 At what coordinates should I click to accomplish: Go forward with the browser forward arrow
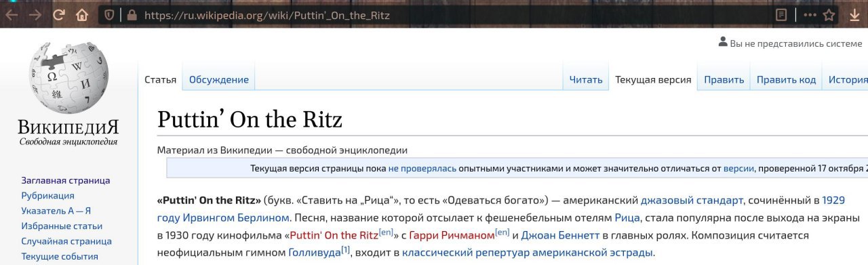35,14
